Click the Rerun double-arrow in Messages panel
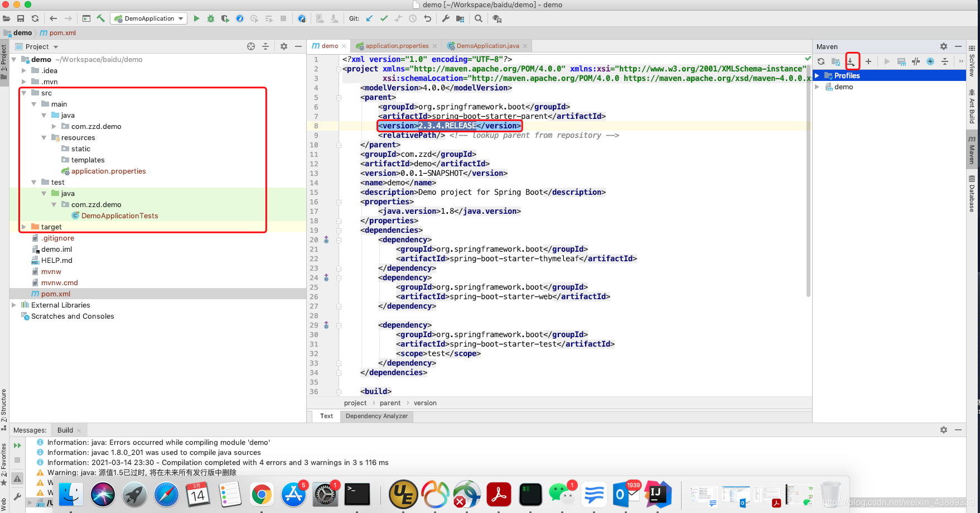The height and width of the screenshot is (513, 980). point(17,445)
